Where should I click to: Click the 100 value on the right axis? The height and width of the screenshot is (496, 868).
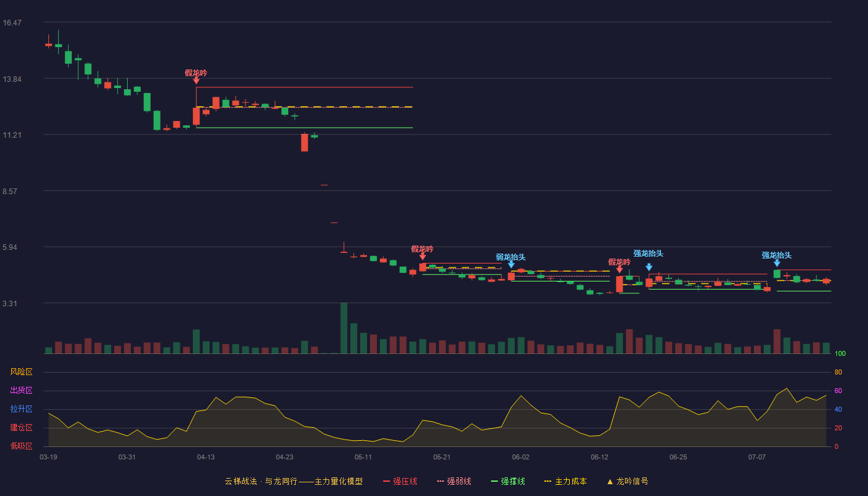pos(840,353)
